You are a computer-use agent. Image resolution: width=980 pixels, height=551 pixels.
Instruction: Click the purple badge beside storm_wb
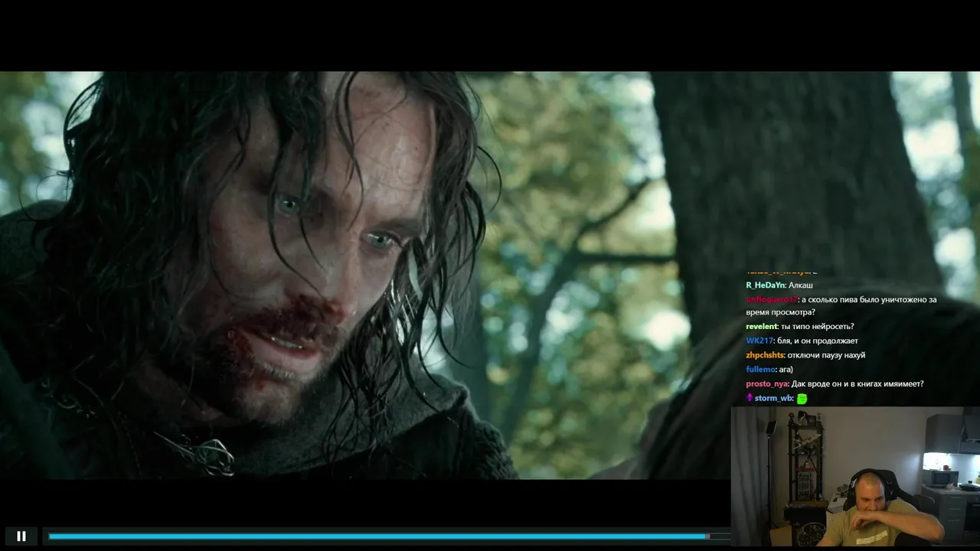(x=750, y=398)
